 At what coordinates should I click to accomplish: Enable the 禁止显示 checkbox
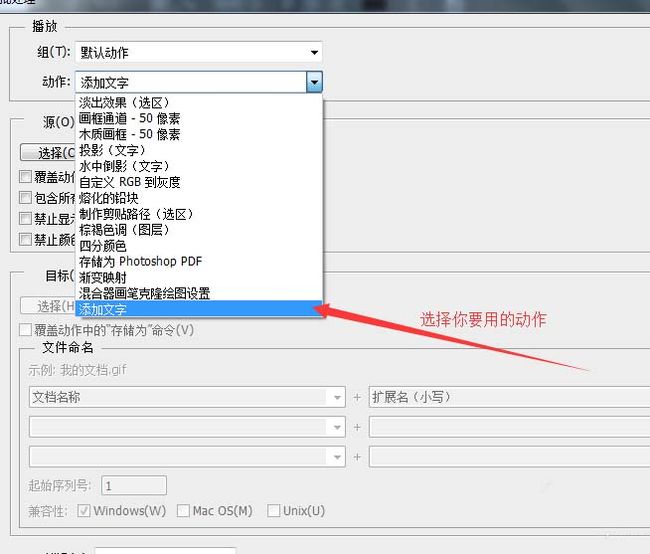click(25, 219)
